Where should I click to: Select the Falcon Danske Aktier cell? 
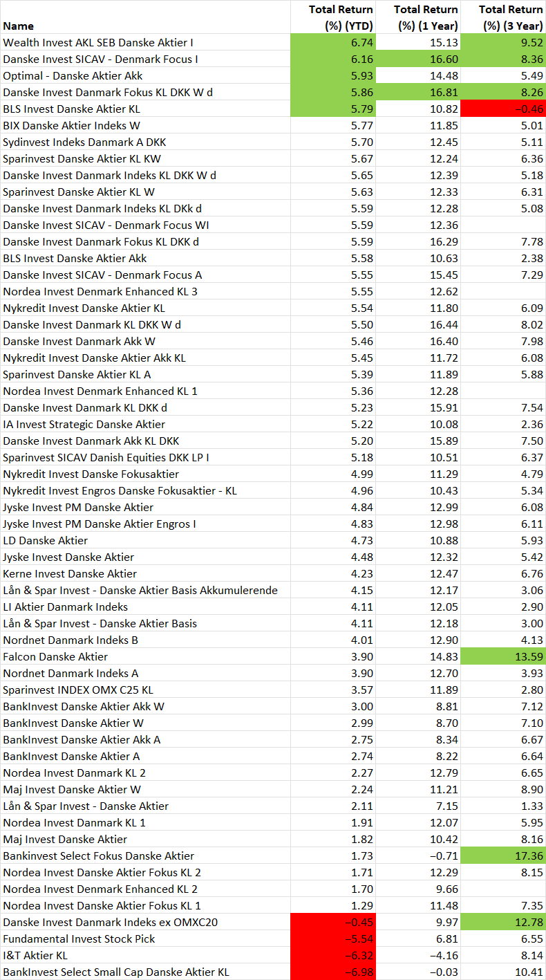146,656
